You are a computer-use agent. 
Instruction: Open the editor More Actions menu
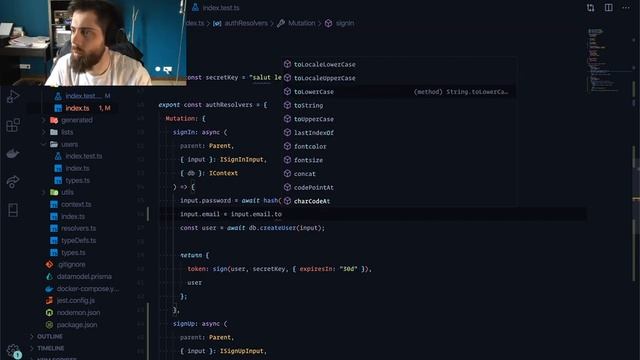click(x=626, y=8)
